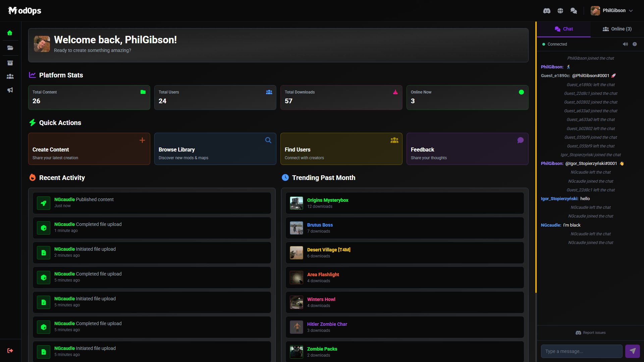644x362 pixels.
Task: Click the archive box icon in the sidebar
Action: point(10,63)
